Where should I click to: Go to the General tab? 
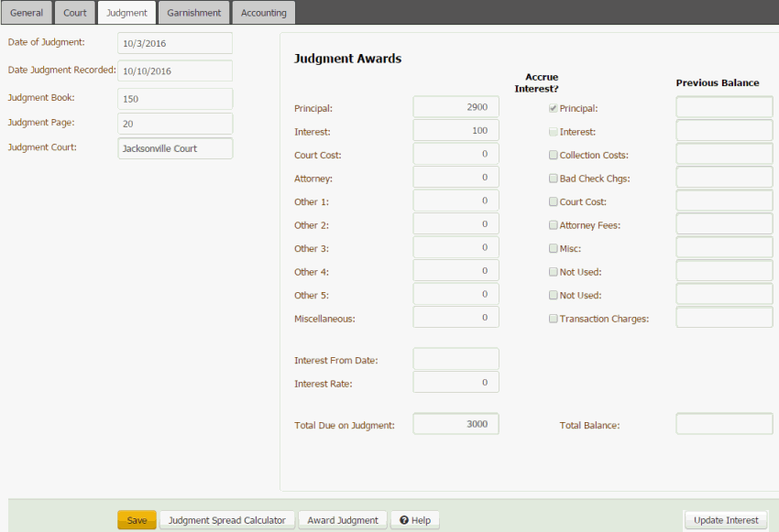[x=27, y=12]
